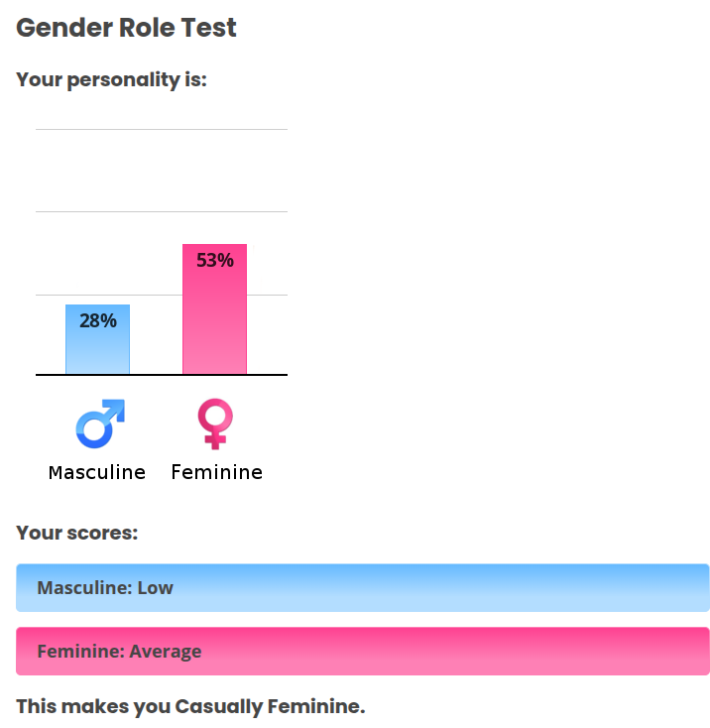Click the 'This makes you Casually Feminine.' text

click(x=190, y=706)
